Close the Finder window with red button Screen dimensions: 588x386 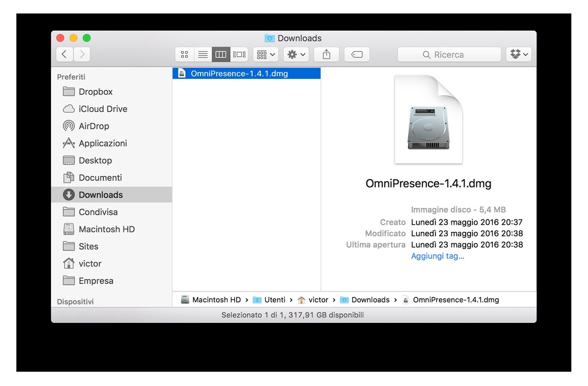pyautogui.click(x=60, y=38)
